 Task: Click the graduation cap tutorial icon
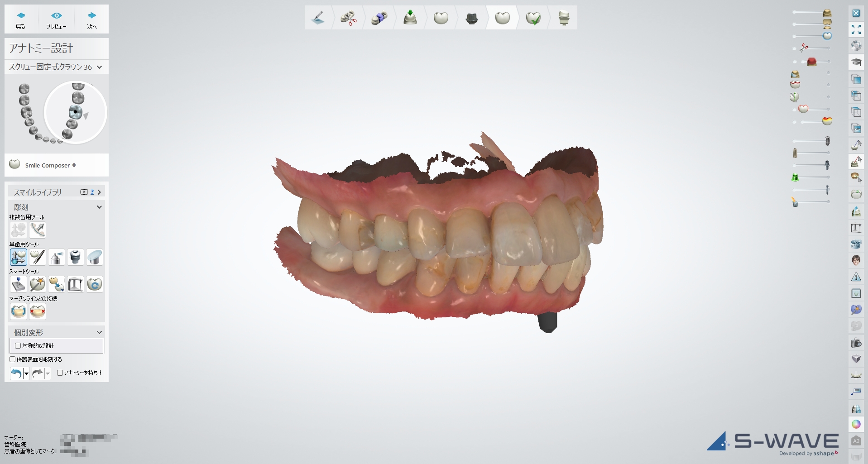(x=856, y=62)
